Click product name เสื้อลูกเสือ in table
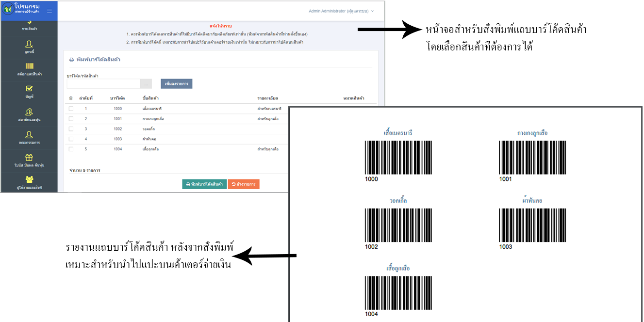Image resolution: width=644 pixels, height=322 pixels. [x=150, y=149]
